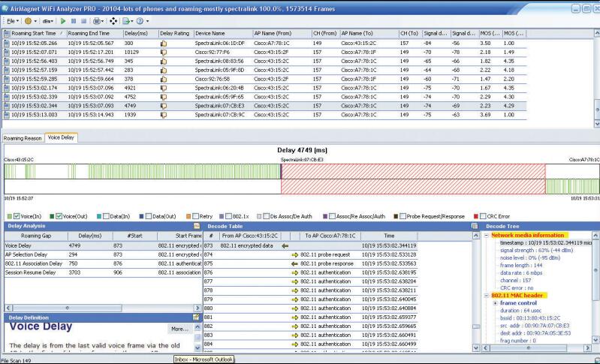Click the blue help question-mark icon
Viewport: 600px width, 364px height.
click(140, 21)
